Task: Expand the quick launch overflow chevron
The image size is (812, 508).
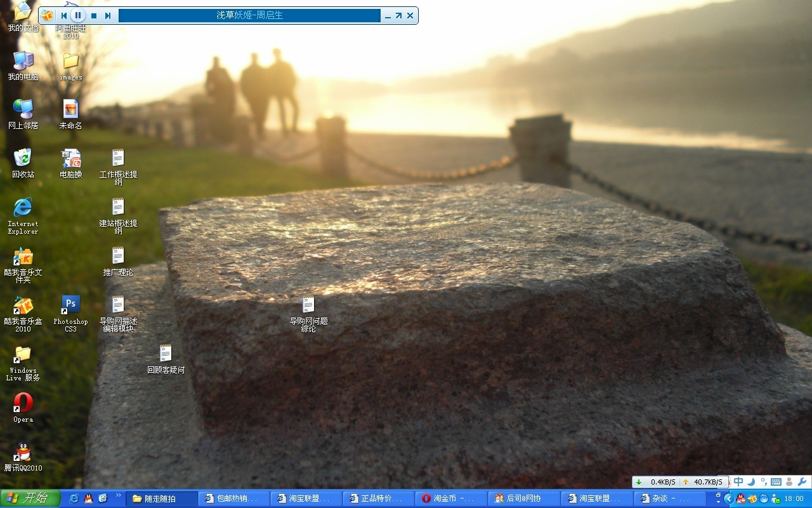Action: 118,495
